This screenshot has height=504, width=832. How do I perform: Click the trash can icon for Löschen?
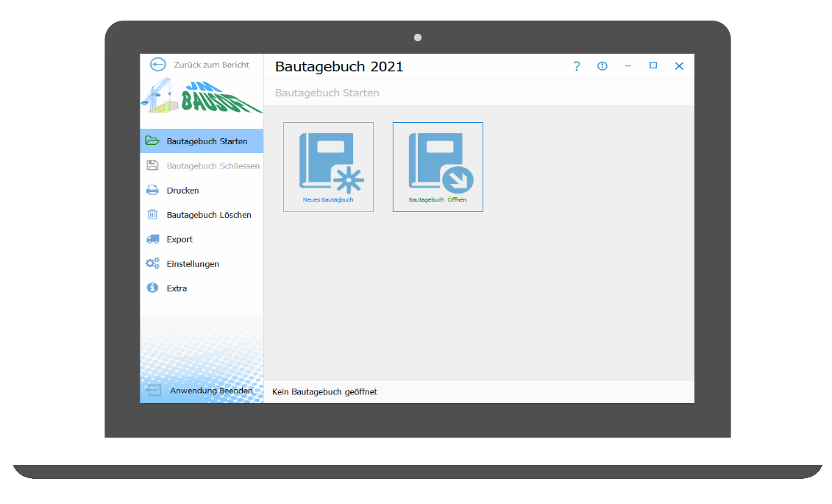[x=152, y=215]
